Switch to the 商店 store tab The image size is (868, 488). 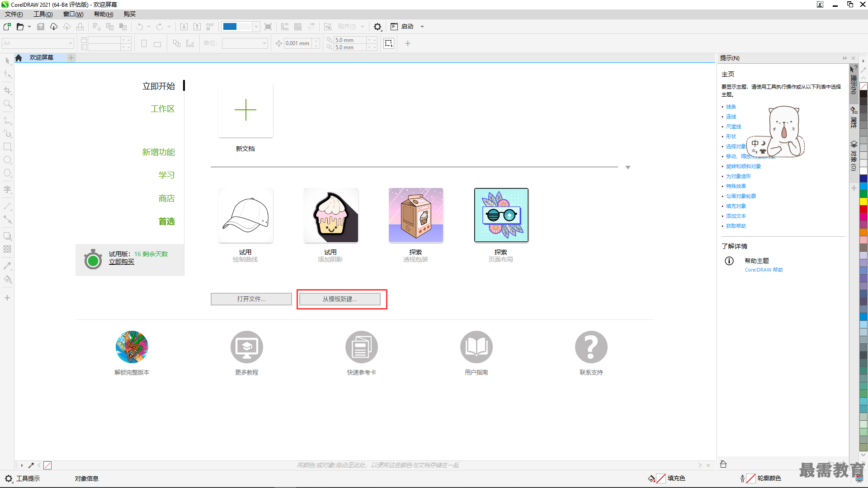(167, 198)
